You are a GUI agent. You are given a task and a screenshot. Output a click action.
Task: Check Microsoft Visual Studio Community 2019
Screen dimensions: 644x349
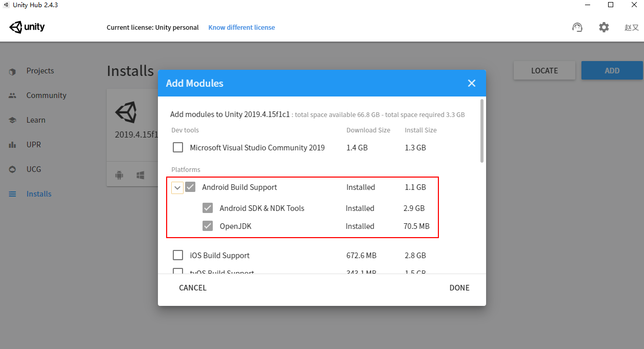(x=178, y=148)
